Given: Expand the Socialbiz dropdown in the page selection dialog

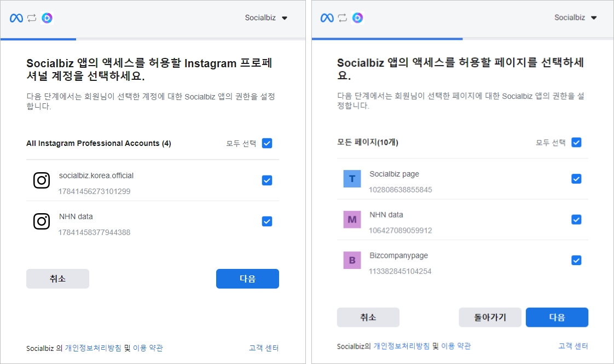Looking at the screenshot, I should coord(576,17).
